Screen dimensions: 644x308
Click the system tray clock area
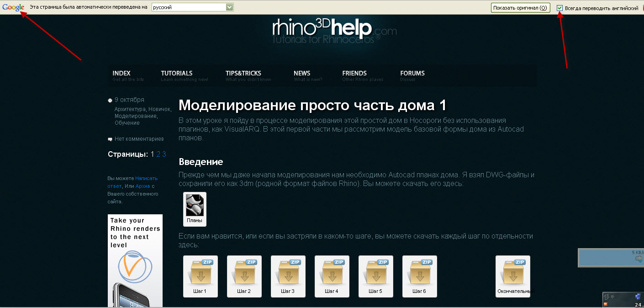coord(623,300)
